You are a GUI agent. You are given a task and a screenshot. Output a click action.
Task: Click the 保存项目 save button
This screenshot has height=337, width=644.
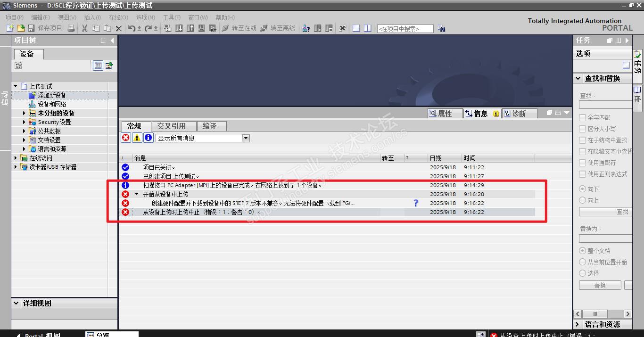pos(45,28)
